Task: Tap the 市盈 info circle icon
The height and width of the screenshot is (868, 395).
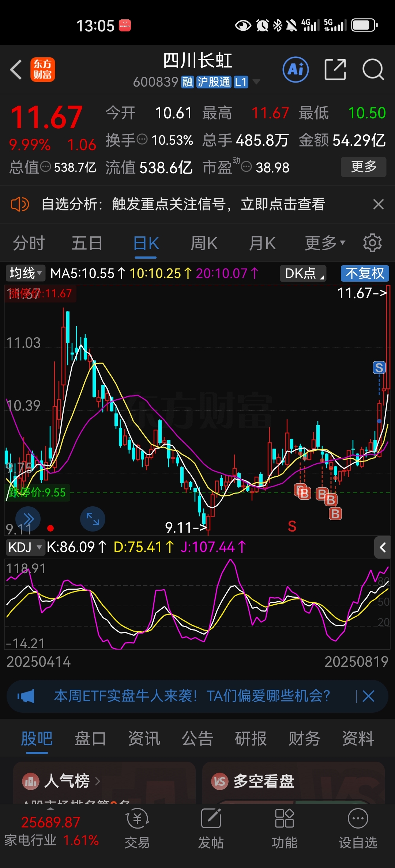Action: [x=247, y=167]
